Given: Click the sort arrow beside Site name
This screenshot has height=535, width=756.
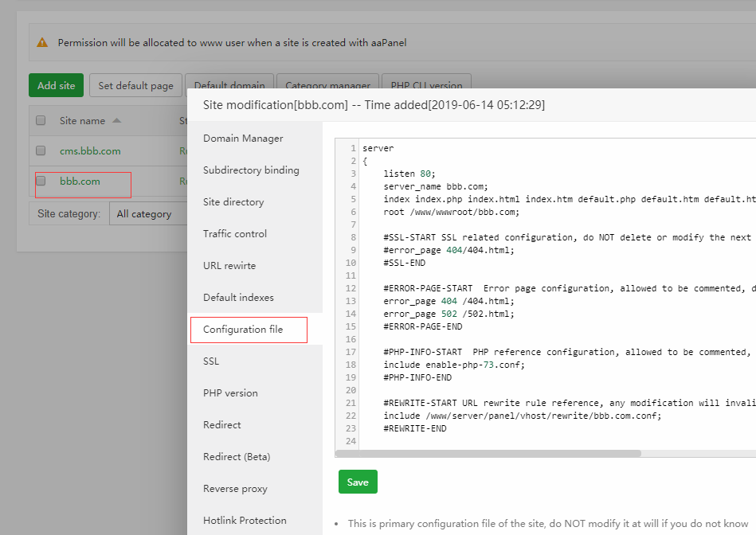Looking at the screenshot, I should pyautogui.click(x=116, y=121).
